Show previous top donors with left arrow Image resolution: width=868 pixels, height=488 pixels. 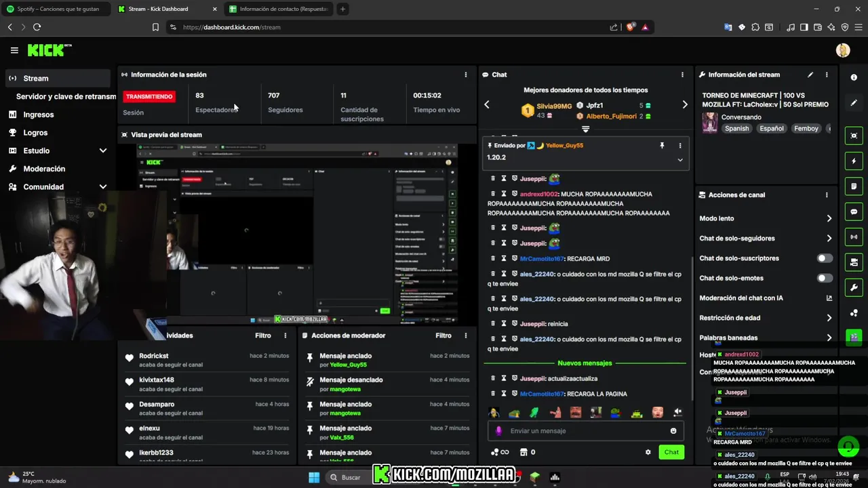pos(486,104)
